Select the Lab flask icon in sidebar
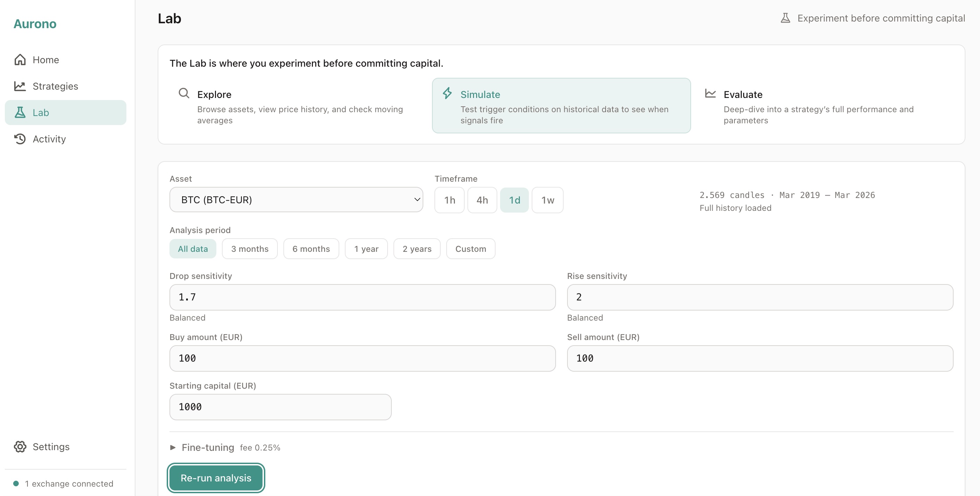This screenshot has height=496, width=980. (20, 112)
